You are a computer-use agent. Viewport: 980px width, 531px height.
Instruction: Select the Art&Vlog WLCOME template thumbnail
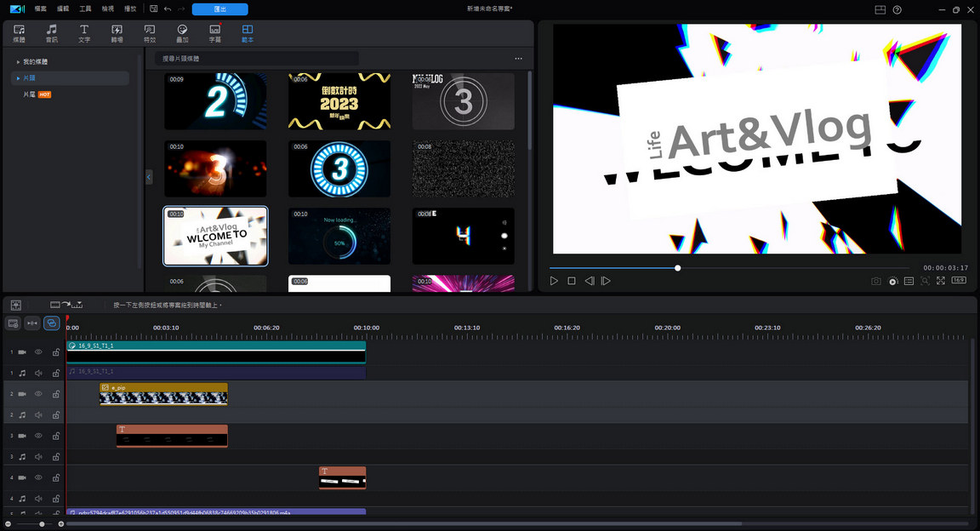[x=215, y=236]
